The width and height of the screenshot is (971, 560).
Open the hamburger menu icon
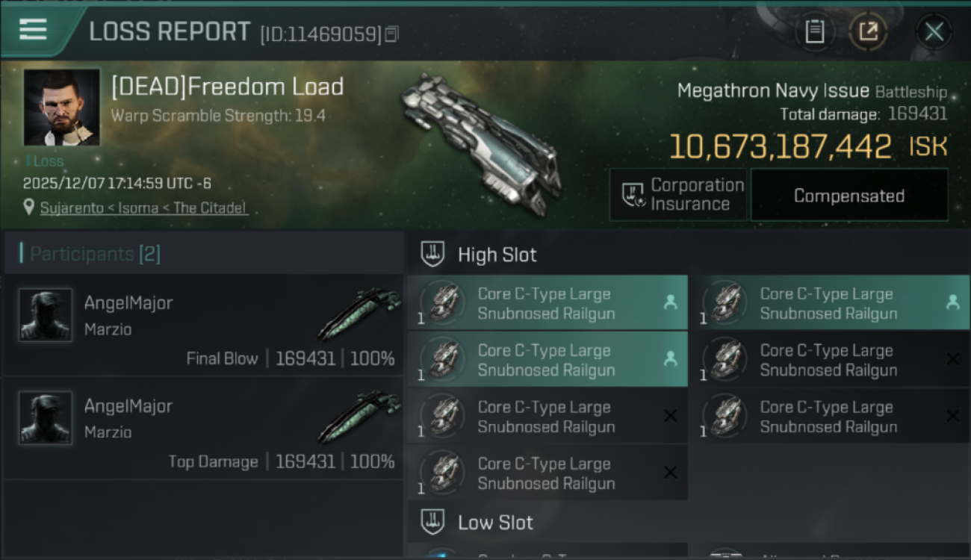[33, 29]
